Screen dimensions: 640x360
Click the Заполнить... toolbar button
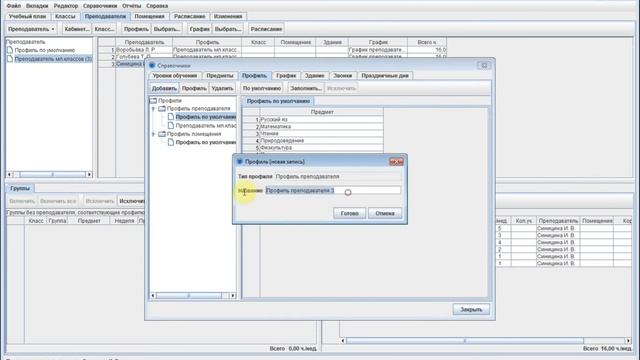point(305,88)
